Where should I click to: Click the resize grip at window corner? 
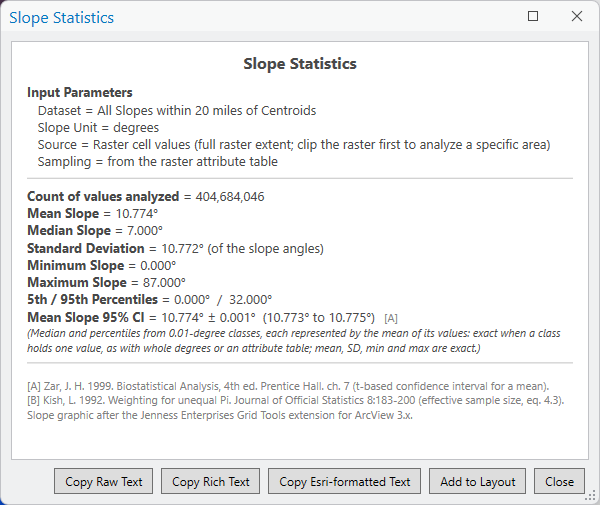(592, 497)
